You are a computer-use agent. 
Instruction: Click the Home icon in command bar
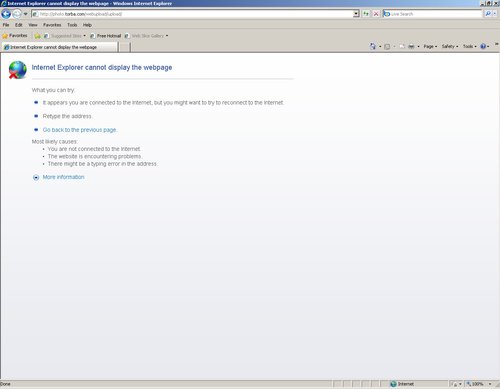pyautogui.click(x=373, y=46)
